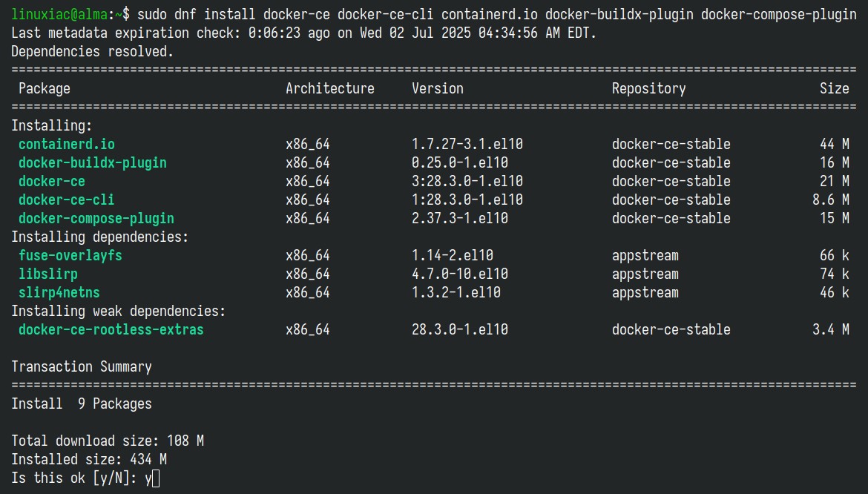Click the docker-ce-cli package entry

[67, 200]
